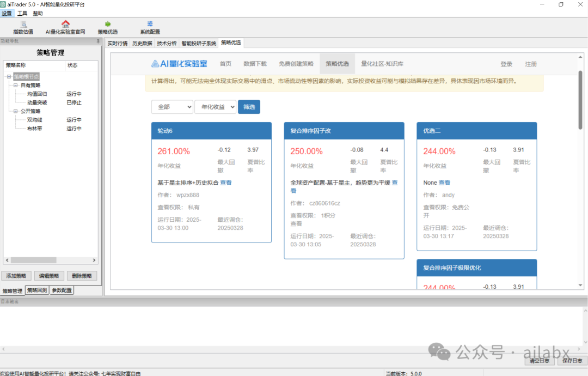This screenshot has height=376, width=588.
Task: Open the 策略回测 bottom tab
Action: coord(36,290)
